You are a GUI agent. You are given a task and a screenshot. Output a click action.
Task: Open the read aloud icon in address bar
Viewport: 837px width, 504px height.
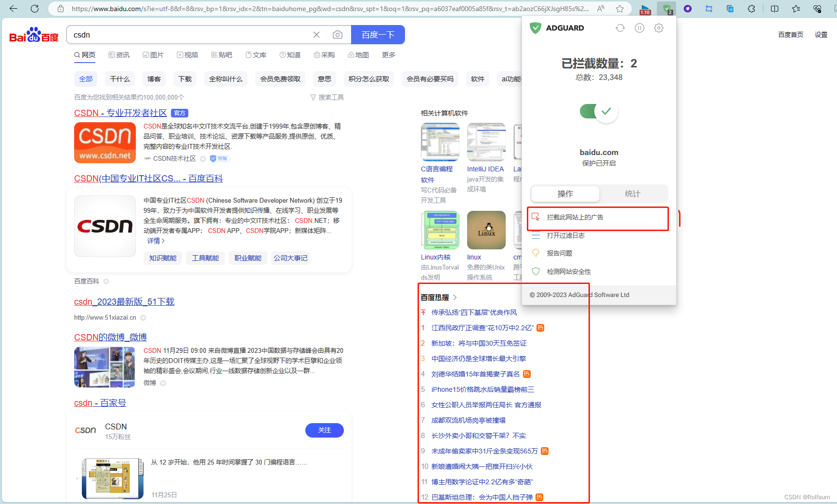point(601,9)
